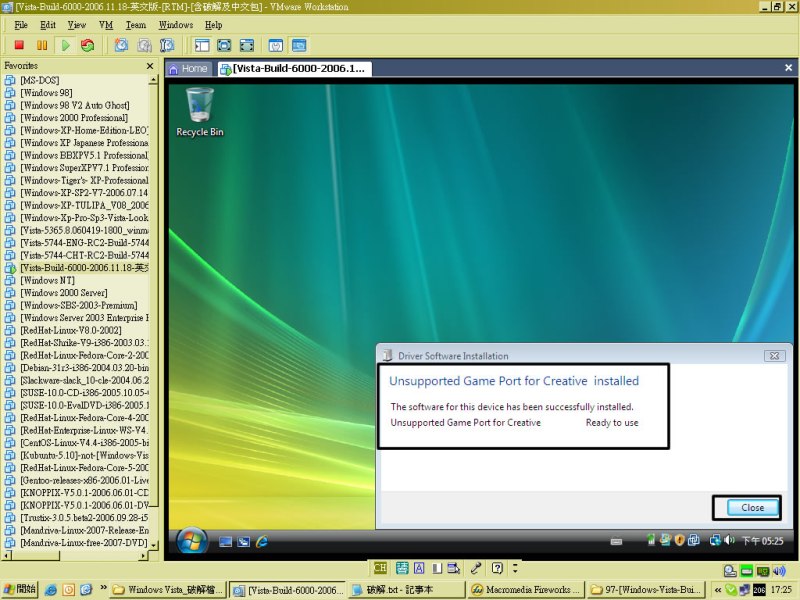
Task: Click the Vista taskbar clock 05:25
Action: click(x=762, y=541)
